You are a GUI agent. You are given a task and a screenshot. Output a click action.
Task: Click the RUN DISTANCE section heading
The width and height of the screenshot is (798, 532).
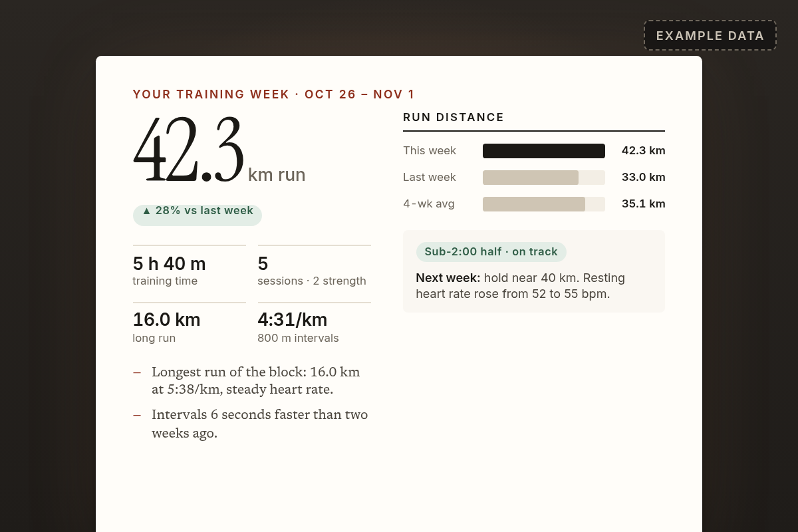coord(454,117)
